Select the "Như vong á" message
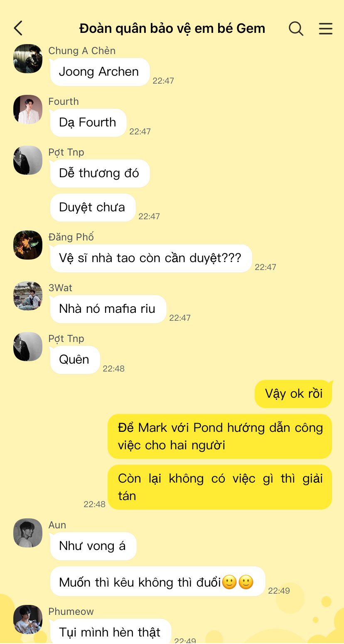 [93, 546]
